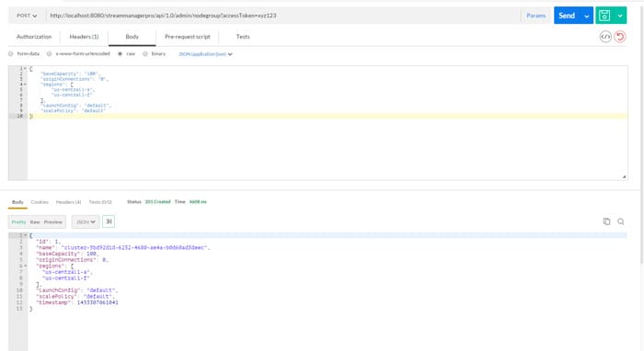Switch to the Authorization tab
Viewport: 644px width, 351px height.
point(34,37)
